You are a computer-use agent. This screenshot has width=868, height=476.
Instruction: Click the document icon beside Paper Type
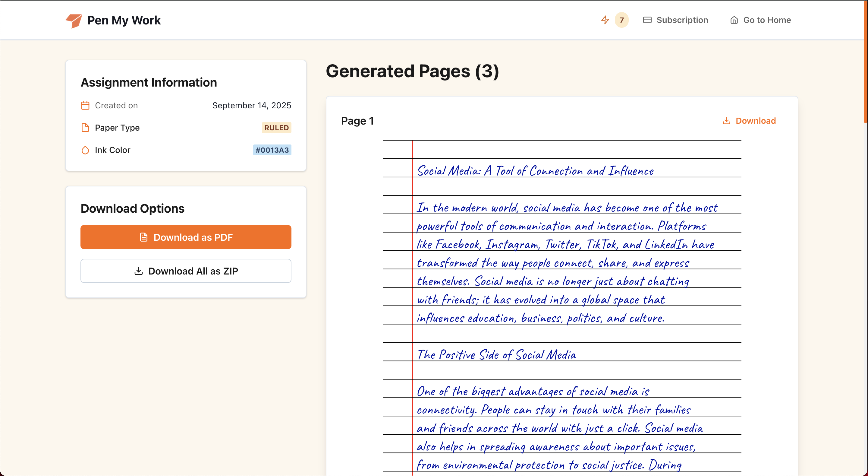(x=85, y=128)
